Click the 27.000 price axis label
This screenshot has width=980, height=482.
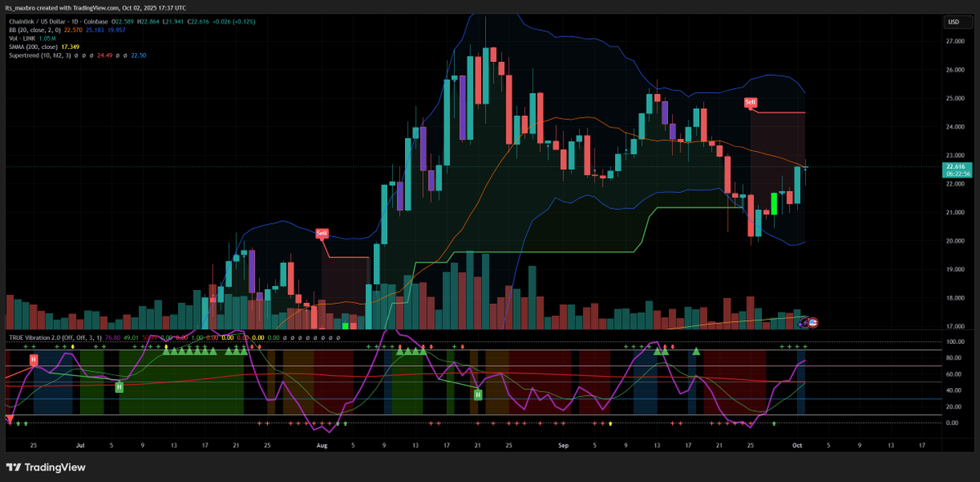click(x=955, y=41)
